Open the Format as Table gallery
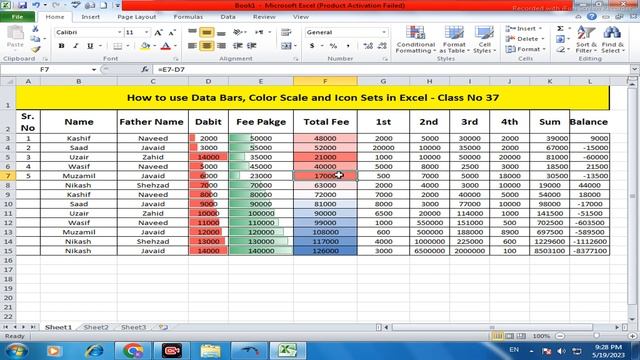Image resolution: width=640 pixels, height=360 pixels. 454,40
